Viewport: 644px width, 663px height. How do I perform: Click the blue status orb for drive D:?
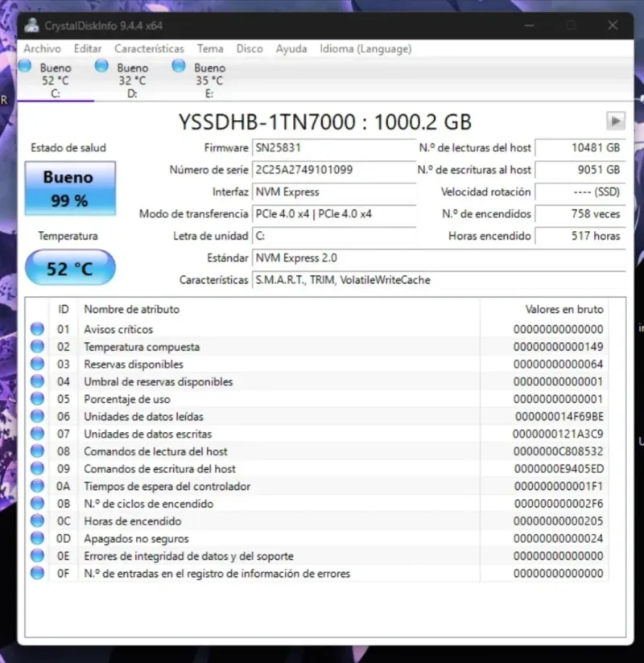pyautogui.click(x=101, y=65)
